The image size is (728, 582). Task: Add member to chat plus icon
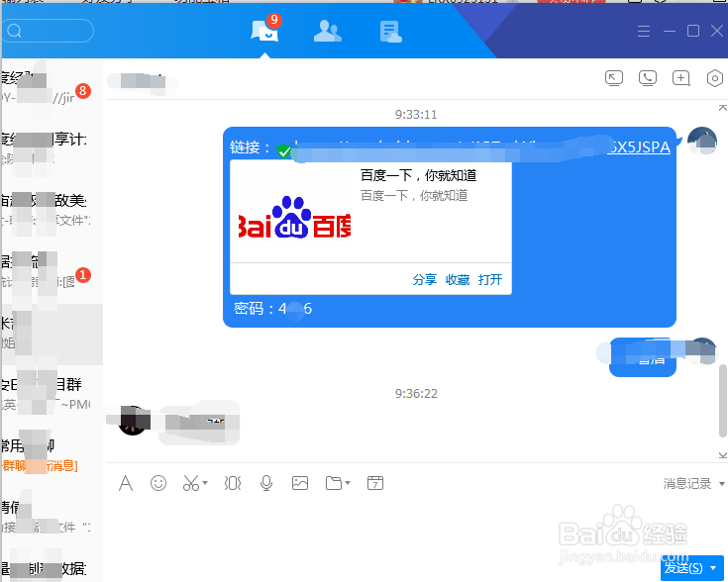[x=681, y=78]
